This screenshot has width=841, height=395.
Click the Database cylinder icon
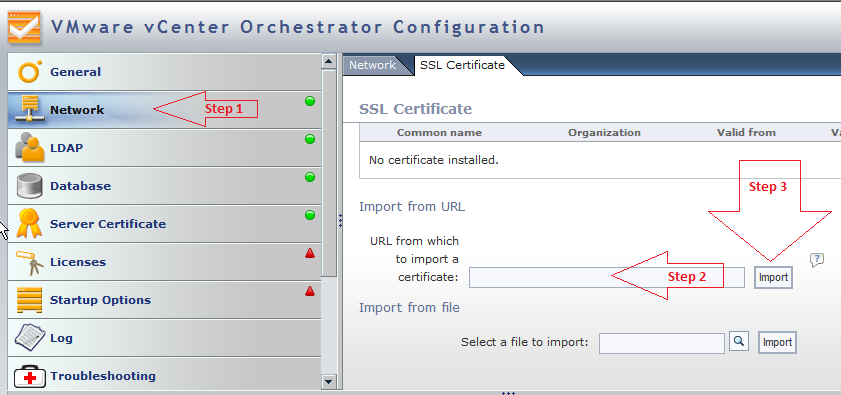tap(29, 186)
